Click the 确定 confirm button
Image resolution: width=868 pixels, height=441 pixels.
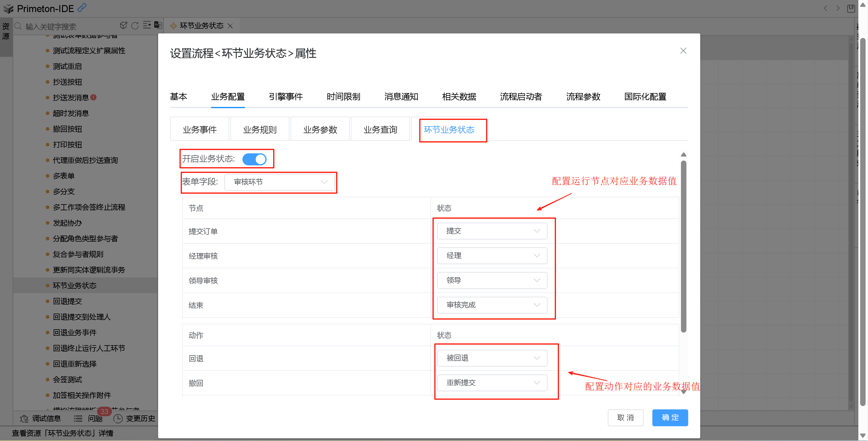tap(670, 418)
